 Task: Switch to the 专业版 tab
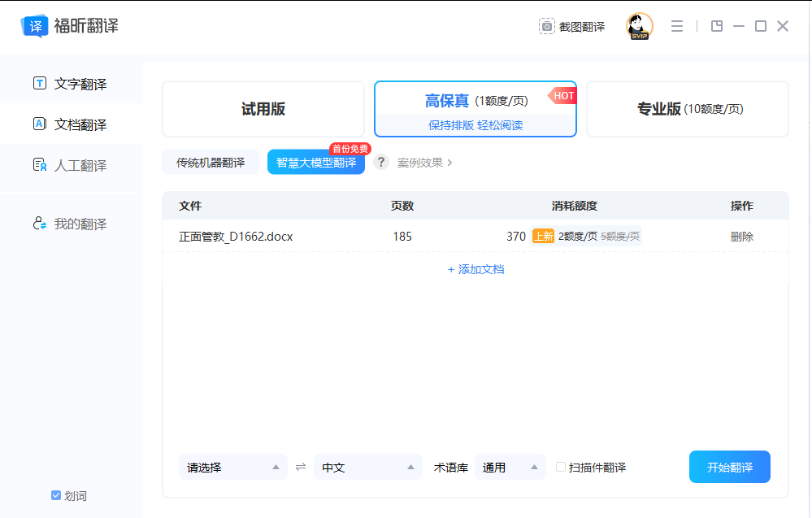pos(687,109)
